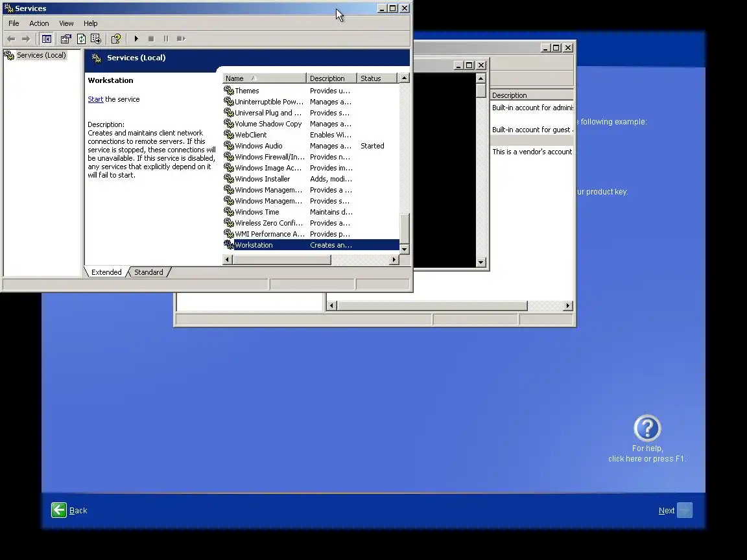
Task: Click the Export List toolbar icon
Action: [96, 39]
